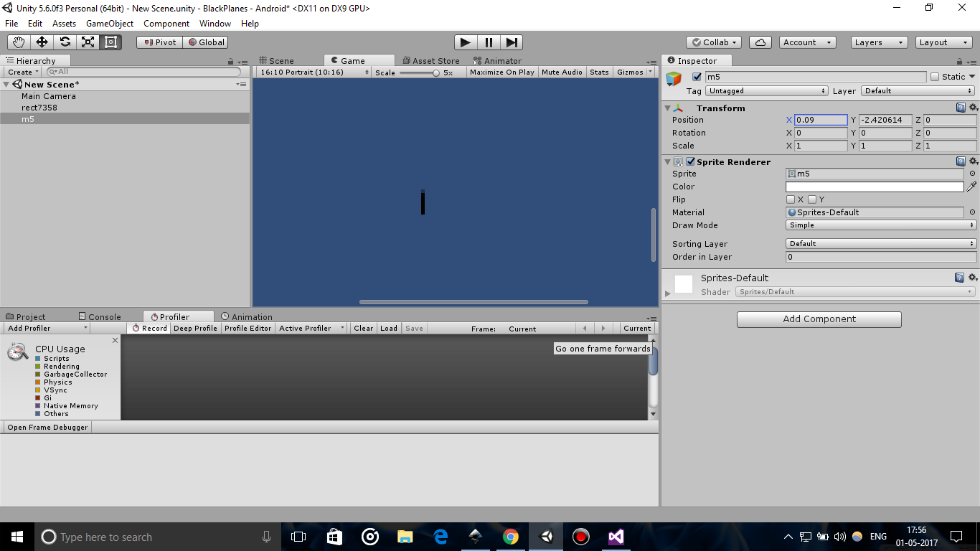Enable Flip Y checkbox
This screenshot has height=551, width=980.
[812, 199]
